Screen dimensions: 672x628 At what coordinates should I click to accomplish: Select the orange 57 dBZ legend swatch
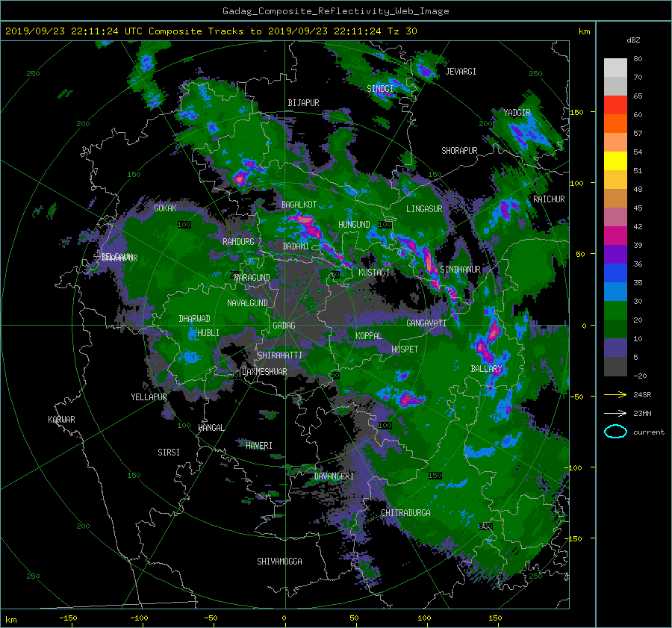tap(615, 124)
